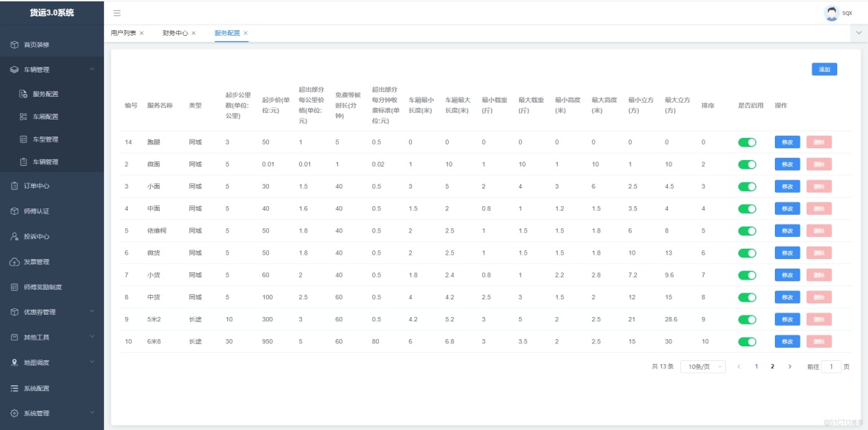Click the 车辆管理 layers icon in the 货运3.0 sidebar

click(15, 70)
